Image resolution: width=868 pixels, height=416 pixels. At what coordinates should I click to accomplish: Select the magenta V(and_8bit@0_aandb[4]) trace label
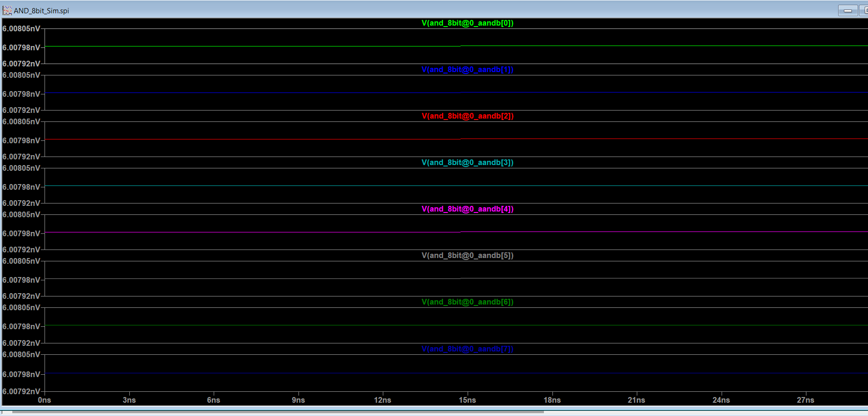(467, 209)
